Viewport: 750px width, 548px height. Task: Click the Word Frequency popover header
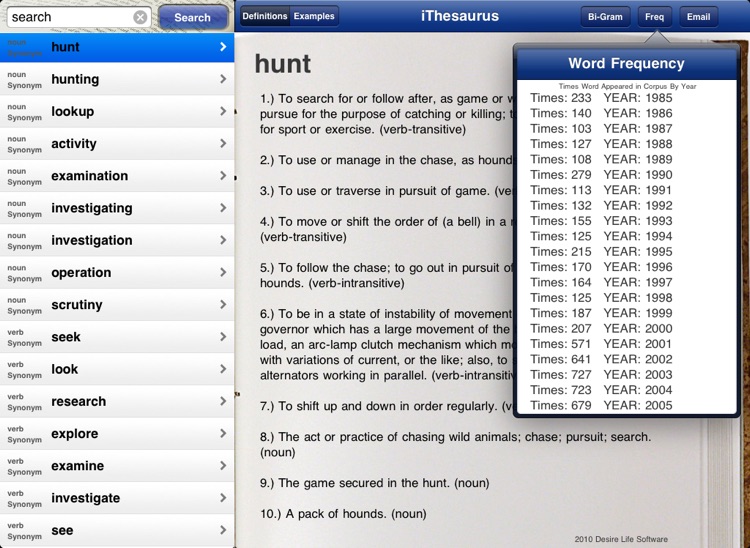coord(626,64)
